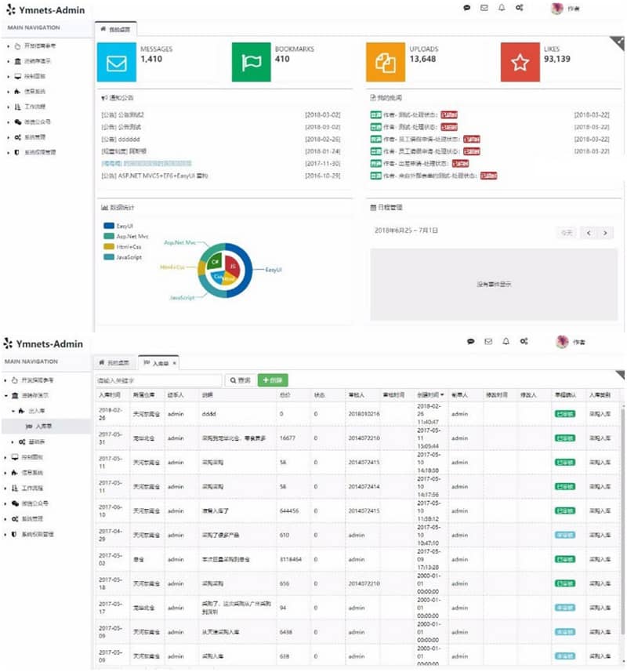Toggle EasyUI legend swatch in chart
The image size is (627, 672).
109,226
